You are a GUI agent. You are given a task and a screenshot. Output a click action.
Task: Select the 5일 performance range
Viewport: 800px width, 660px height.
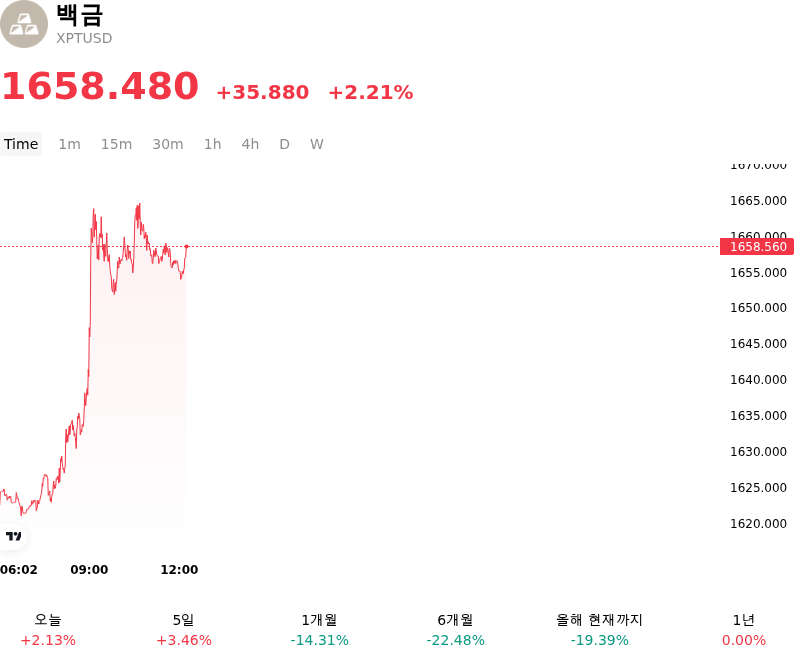click(184, 630)
